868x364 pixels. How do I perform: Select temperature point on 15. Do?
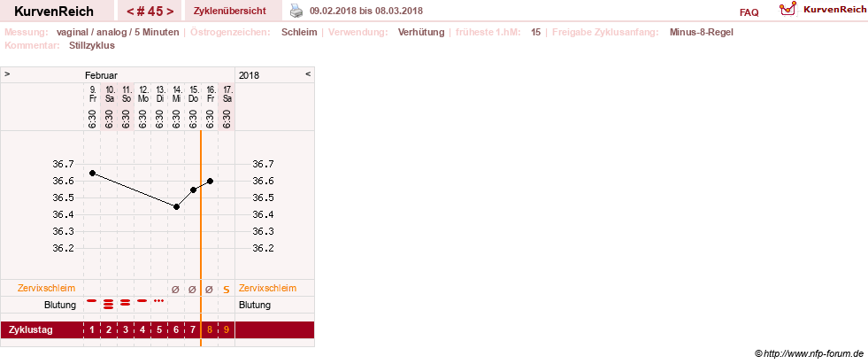193,190
